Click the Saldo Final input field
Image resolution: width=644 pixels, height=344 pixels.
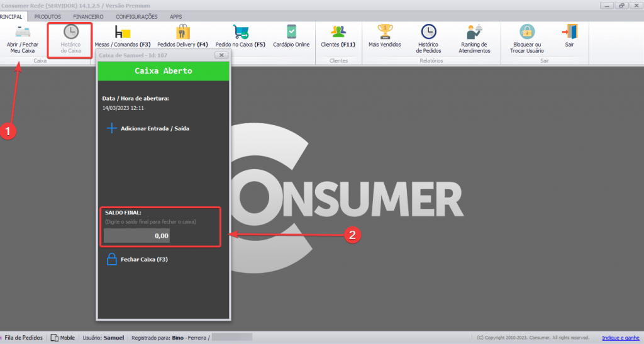pyautogui.click(x=136, y=236)
